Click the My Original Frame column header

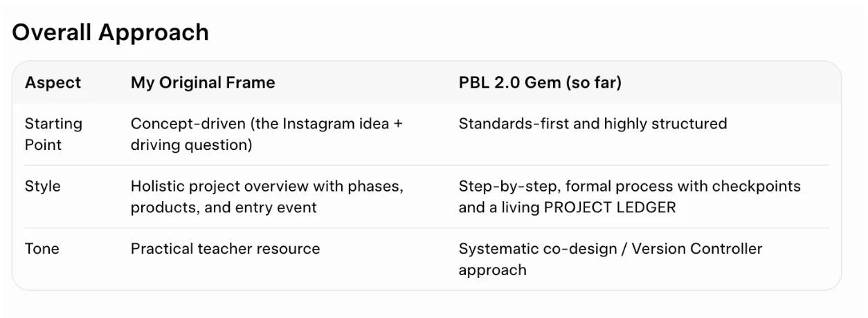(x=203, y=83)
